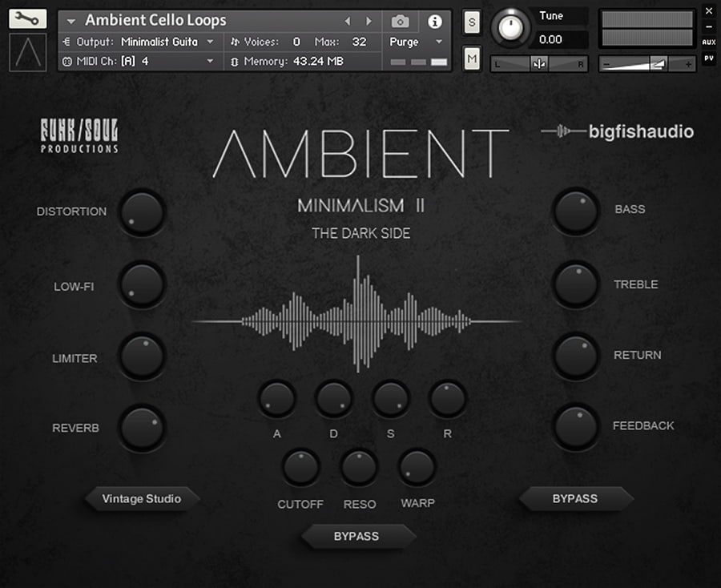Open the Purge dropdown menu
The width and height of the screenshot is (721, 588).
[x=417, y=41]
